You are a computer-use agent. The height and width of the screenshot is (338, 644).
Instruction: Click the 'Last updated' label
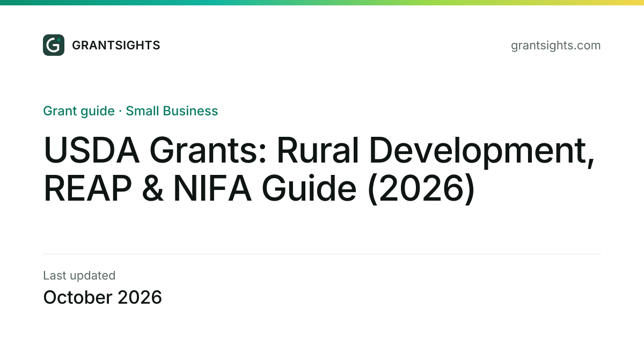79,275
